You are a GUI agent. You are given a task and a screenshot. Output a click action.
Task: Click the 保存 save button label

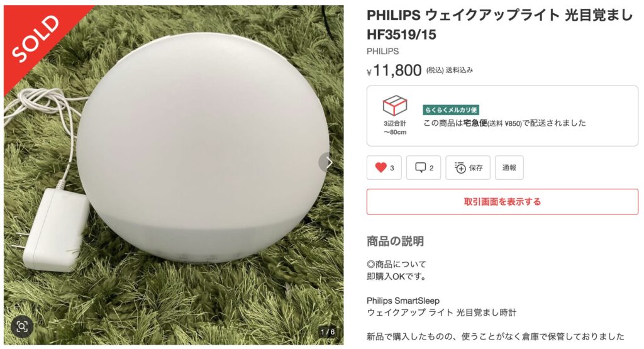[475, 167]
